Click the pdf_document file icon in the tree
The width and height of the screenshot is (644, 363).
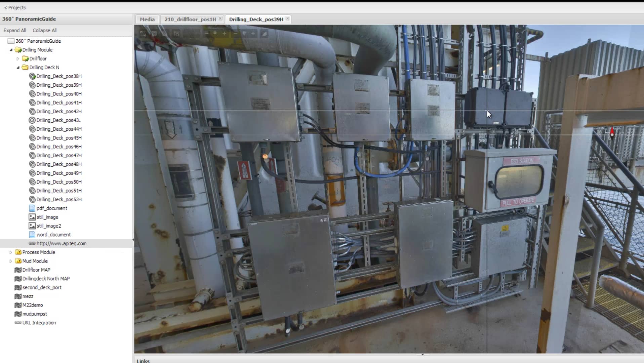point(32,208)
